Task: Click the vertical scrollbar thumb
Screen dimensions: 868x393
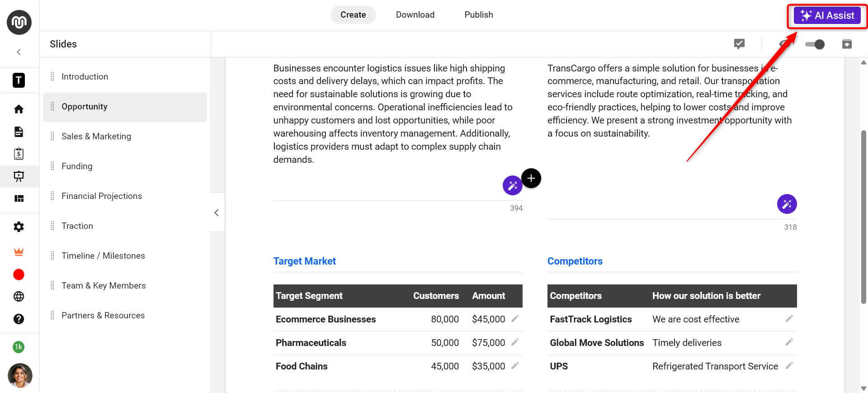Action: [x=863, y=217]
